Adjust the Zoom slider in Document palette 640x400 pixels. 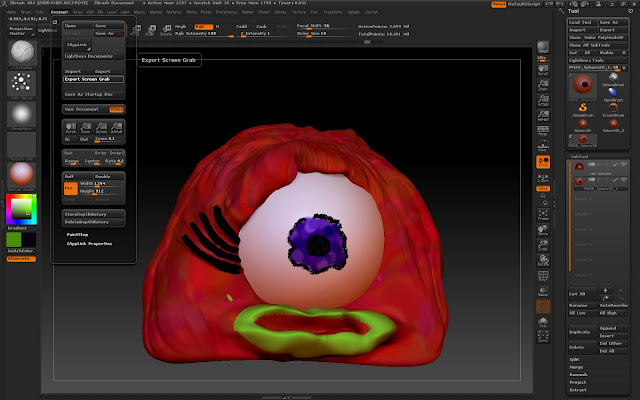[x=109, y=139]
